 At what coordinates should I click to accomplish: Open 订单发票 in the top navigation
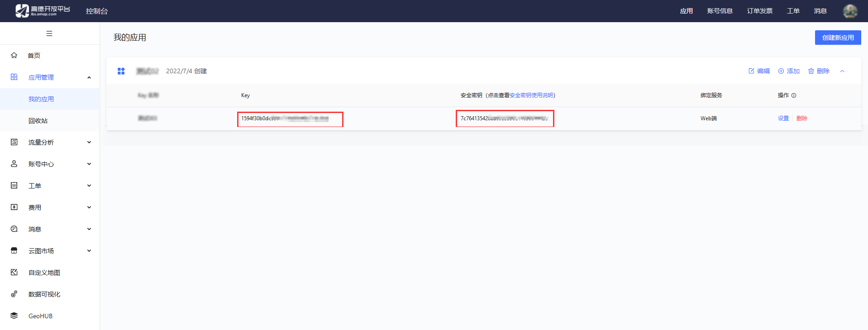pyautogui.click(x=759, y=11)
